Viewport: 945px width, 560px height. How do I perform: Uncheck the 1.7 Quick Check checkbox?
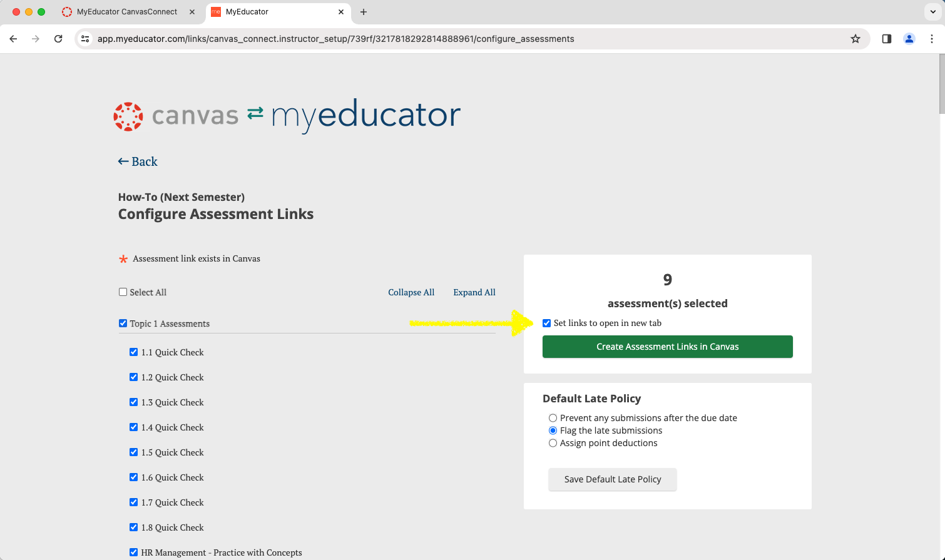134,502
